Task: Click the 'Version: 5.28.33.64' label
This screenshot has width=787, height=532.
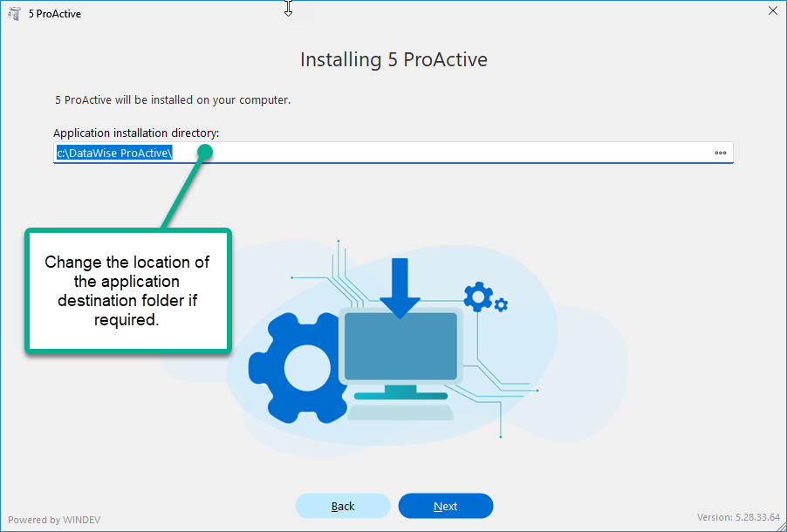Action: pyautogui.click(x=738, y=517)
